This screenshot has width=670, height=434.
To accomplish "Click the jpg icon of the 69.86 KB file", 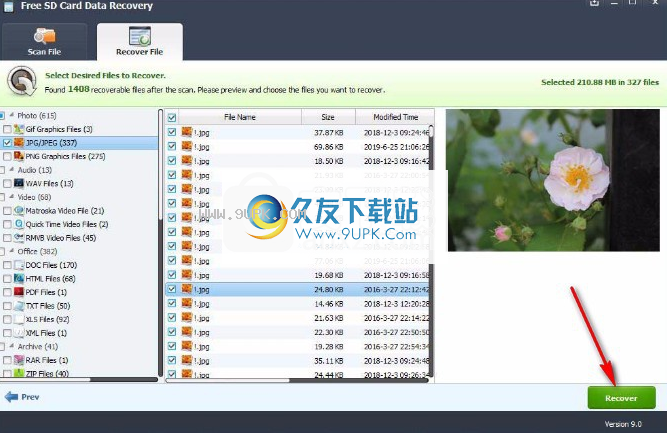I will coord(187,147).
